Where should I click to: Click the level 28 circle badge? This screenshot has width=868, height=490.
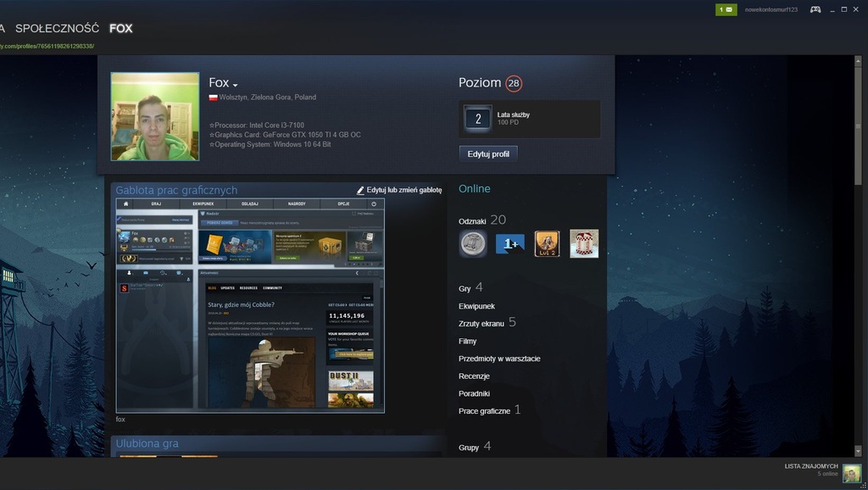click(x=514, y=83)
